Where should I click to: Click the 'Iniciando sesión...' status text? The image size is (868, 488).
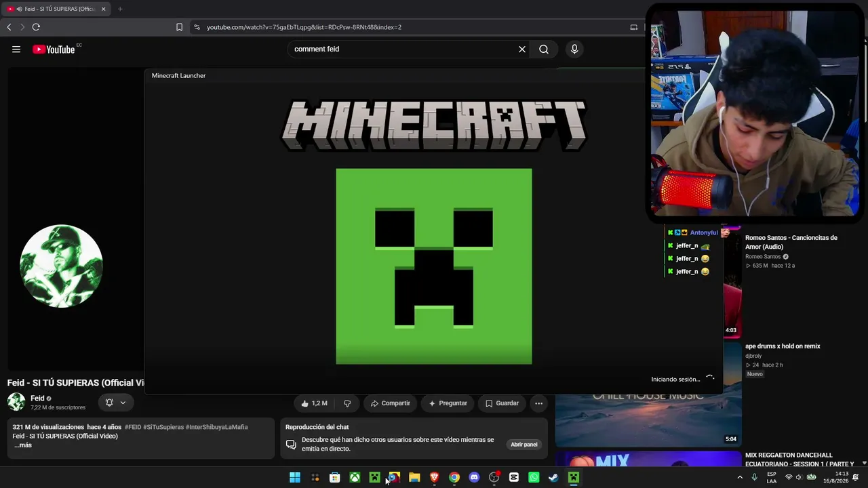point(675,380)
